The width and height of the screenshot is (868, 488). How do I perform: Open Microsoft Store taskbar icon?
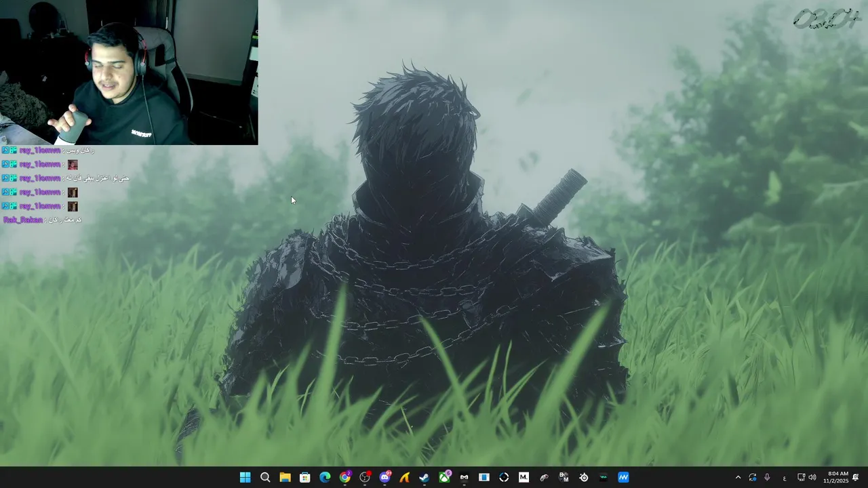(x=305, y=477)
